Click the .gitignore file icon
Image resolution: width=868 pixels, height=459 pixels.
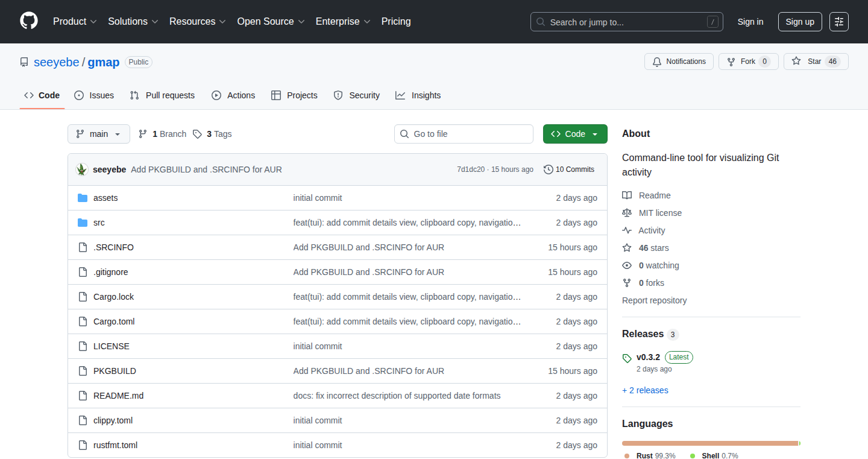[83, 272]
